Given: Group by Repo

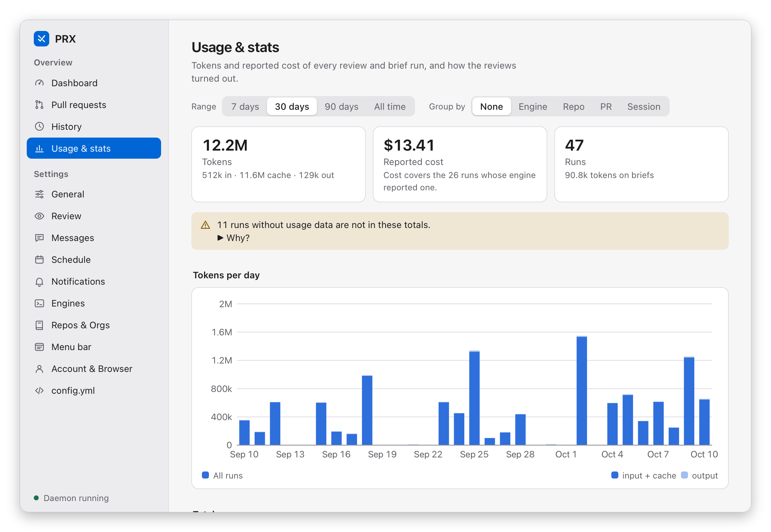Looking at the screenshot, I should (x=574, y=107).
